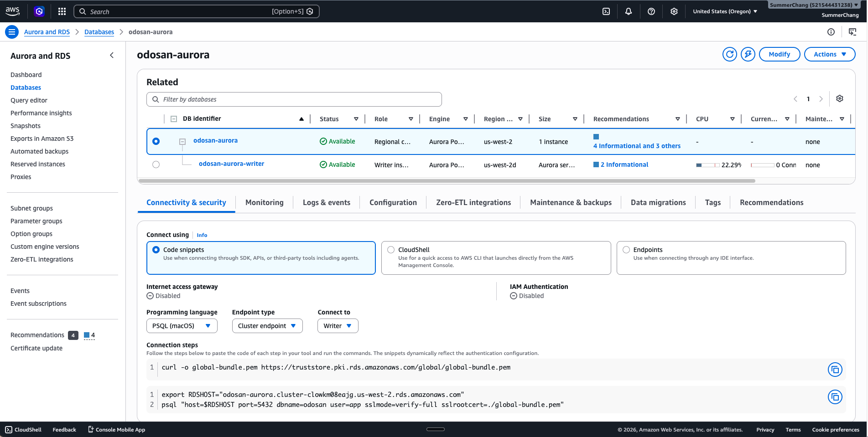Open the Zero-ETL integrations tab

coord(473,203)
